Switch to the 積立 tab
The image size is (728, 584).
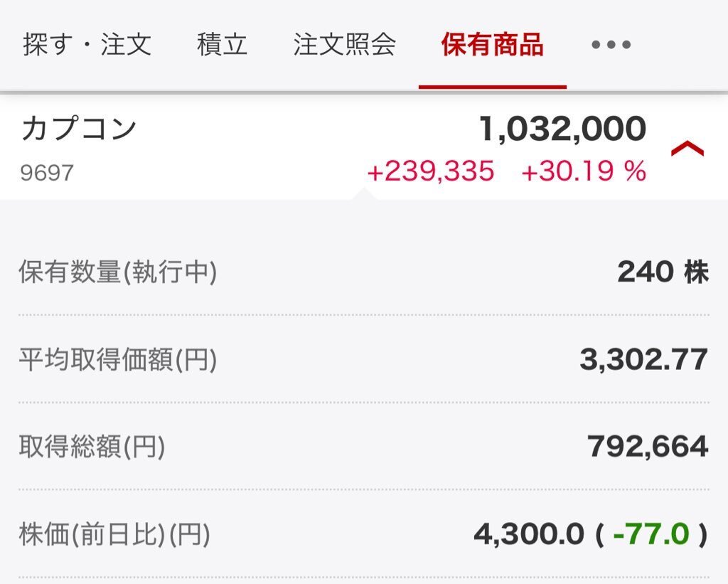(x=222, y=45)
